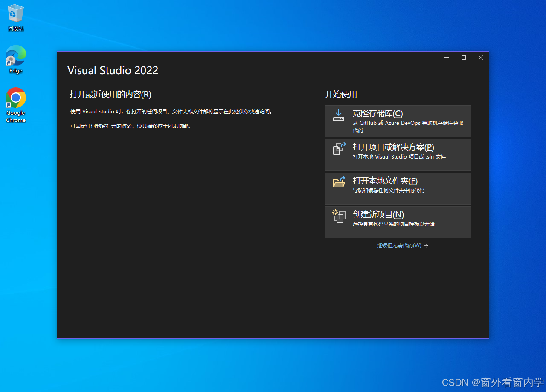
Task: Click the open project or solution icon
Action: pos(339,149)
